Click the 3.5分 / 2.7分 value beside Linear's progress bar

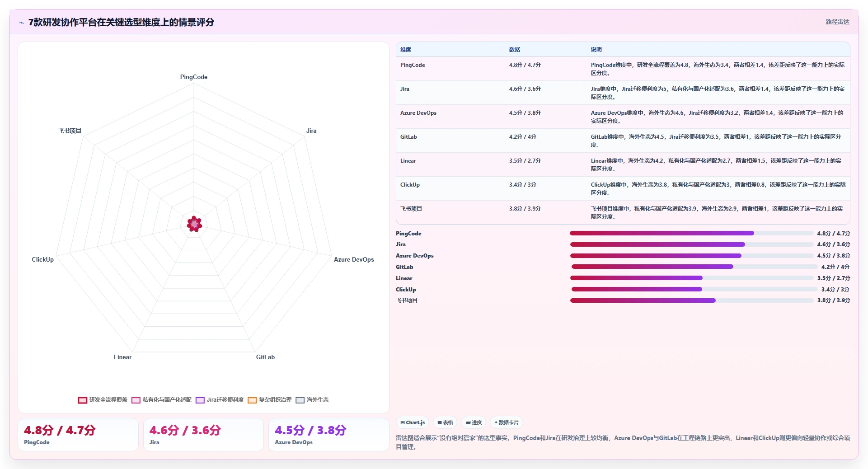coord(834,278)
